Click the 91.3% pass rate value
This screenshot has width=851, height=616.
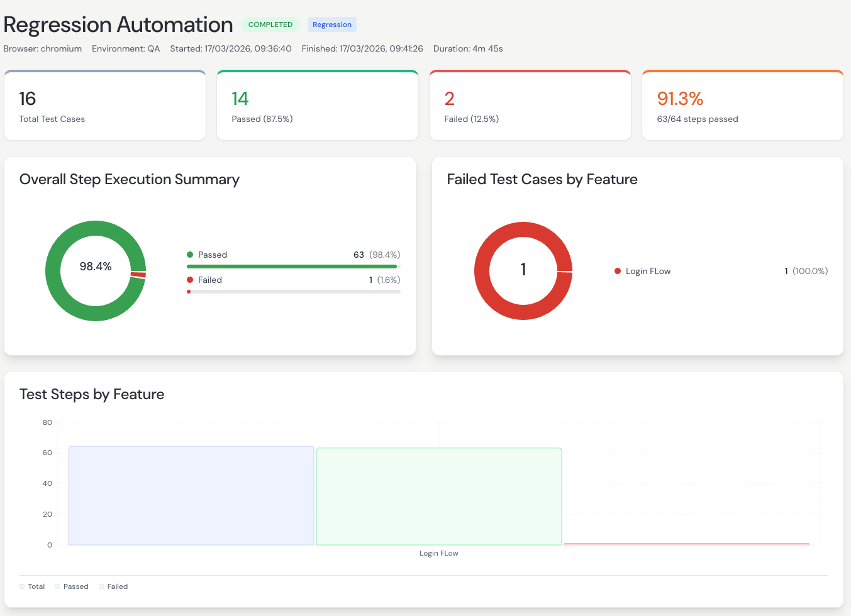click(680, 99)
